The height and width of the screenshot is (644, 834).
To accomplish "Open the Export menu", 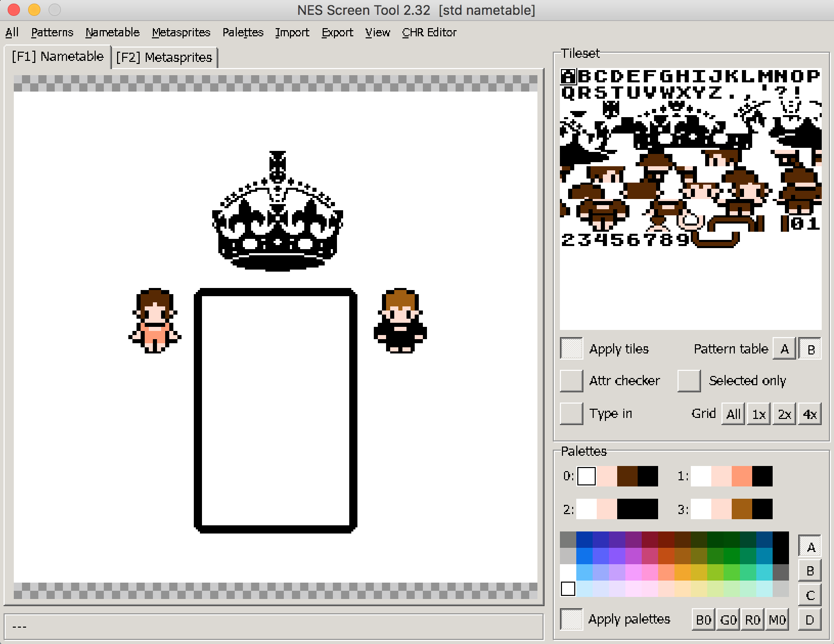I will pyautogui.click(x=337, y=32).
